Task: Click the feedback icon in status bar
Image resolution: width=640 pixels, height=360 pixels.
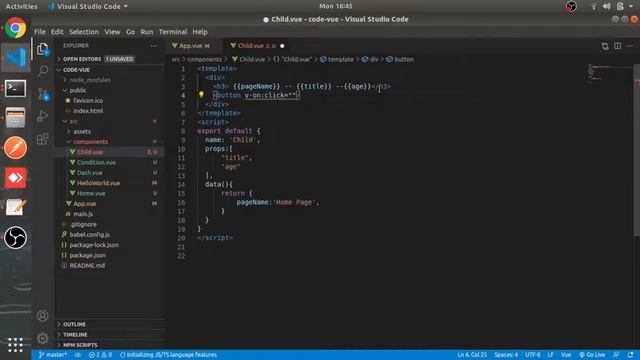Action: click(x=616, y=355)
